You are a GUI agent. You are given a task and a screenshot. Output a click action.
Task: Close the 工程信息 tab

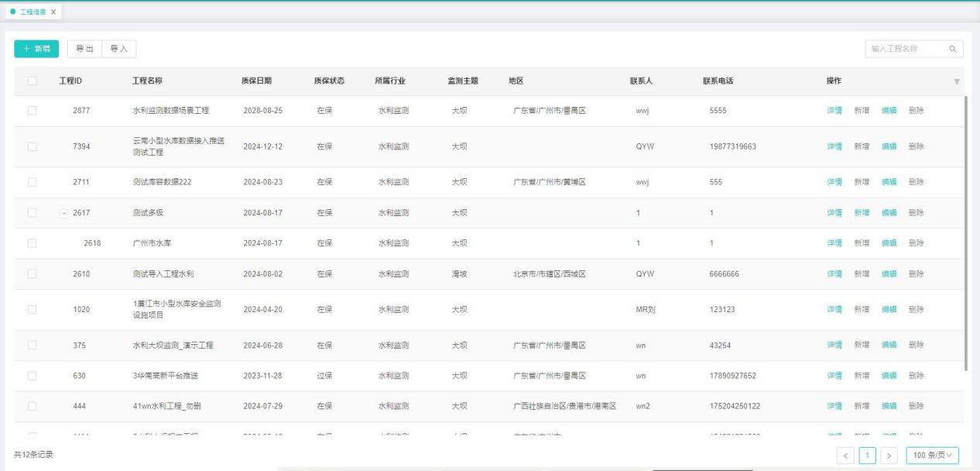click(x=53, y=12)
